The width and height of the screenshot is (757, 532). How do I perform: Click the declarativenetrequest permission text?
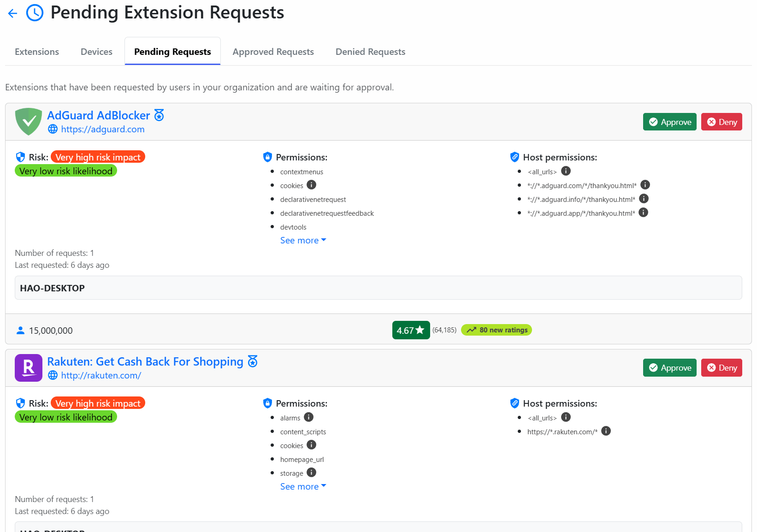tap(313, 200)
